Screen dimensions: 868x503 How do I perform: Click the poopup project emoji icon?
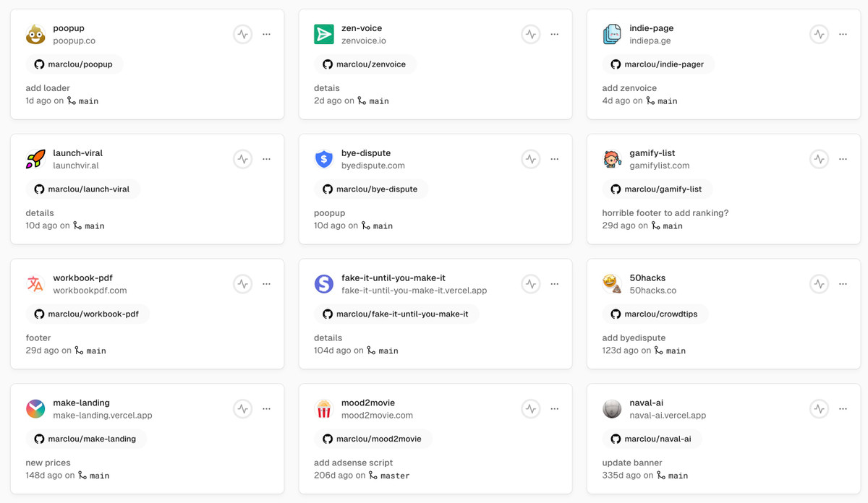click(35, 34)
